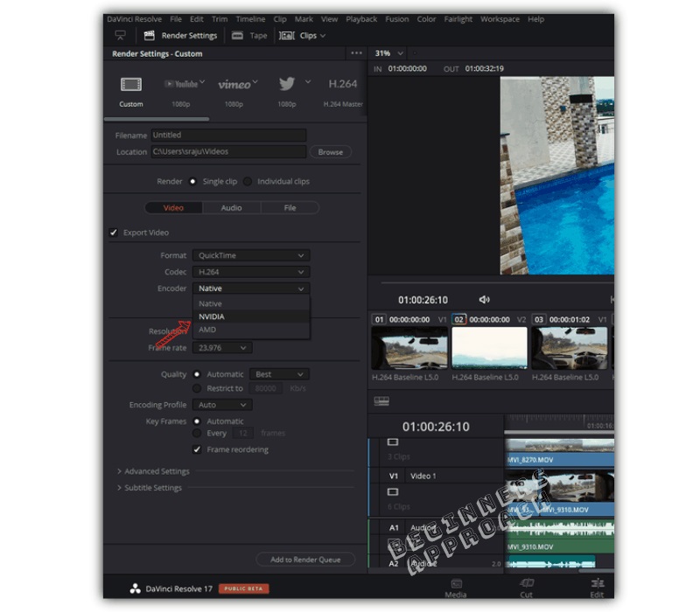Open the Frame rate dropdown
This screenshot has height=612, width=700.
[221, 347]
